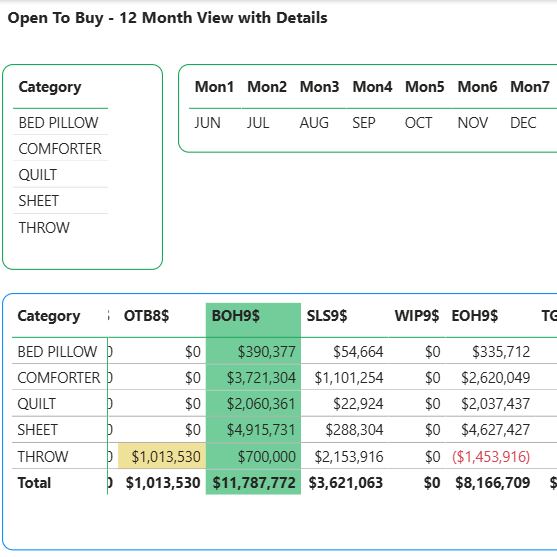Sort by BOH9$ column header
Viewport: 557px width, 557px height.
(236, 315)
